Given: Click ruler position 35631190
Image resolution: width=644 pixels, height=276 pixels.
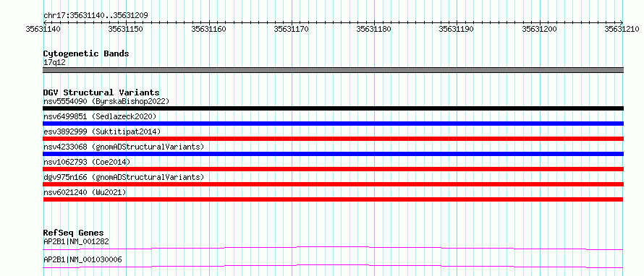Looking at the screenshot, I should [457, 29].
